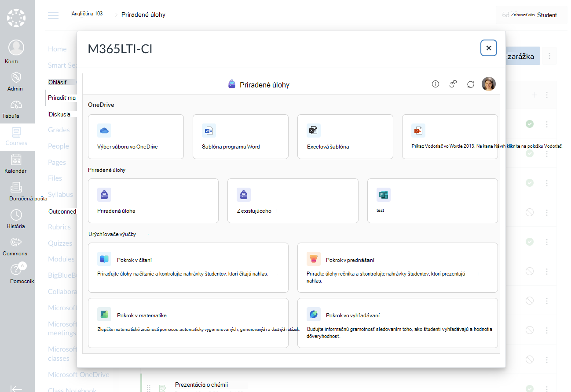Screen dimensions: 571x392
Task: Open Rubrics in course menu
Action: click(x=59, y=227)
